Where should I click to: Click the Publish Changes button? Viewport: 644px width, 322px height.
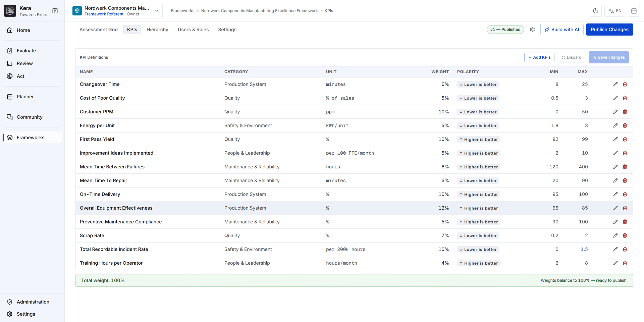tap(609, 30)
